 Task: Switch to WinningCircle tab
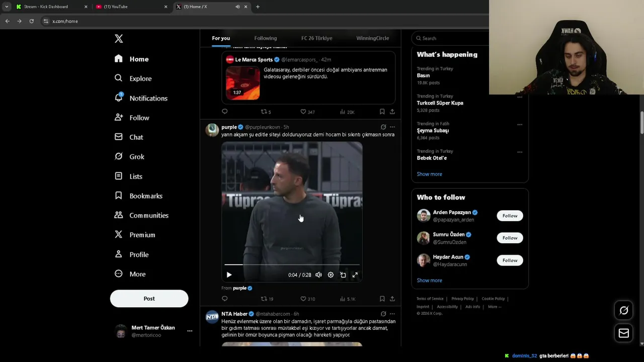point(373,38)
